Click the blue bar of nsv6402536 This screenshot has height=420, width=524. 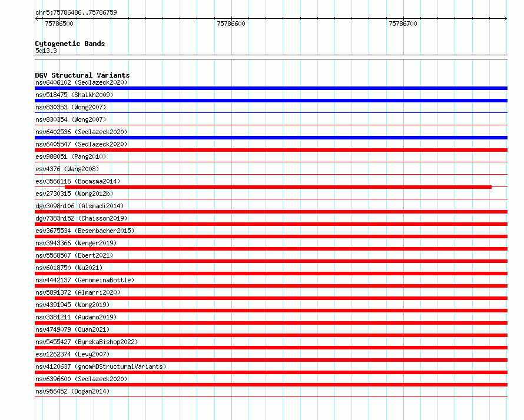point(271,138)
